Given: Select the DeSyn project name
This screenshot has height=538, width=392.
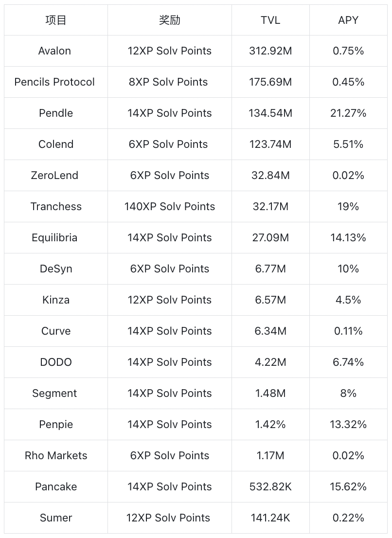Looking at the screenshot, I should click(56, 269).
